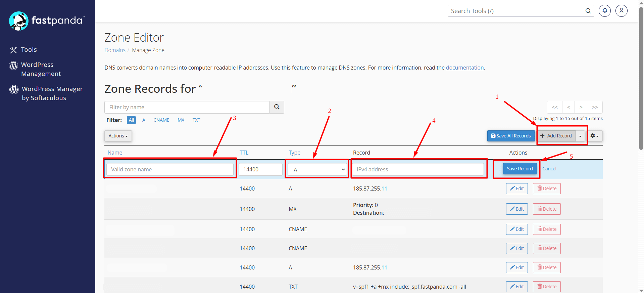Select the All filter
This screenshot has width=644, height=293.
(132, 120)
